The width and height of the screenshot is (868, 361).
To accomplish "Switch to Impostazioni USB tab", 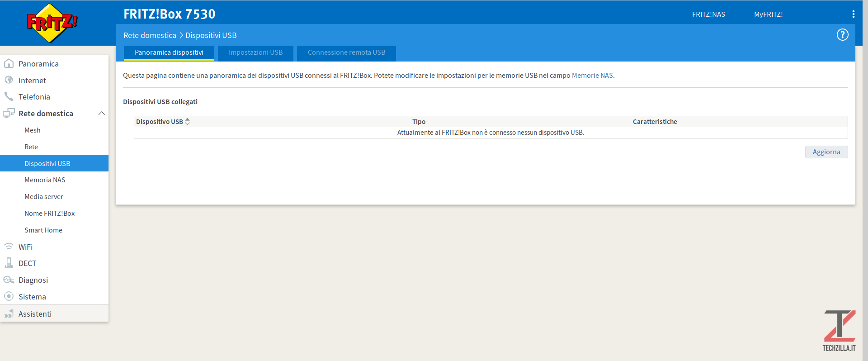I will coord(255,52).
